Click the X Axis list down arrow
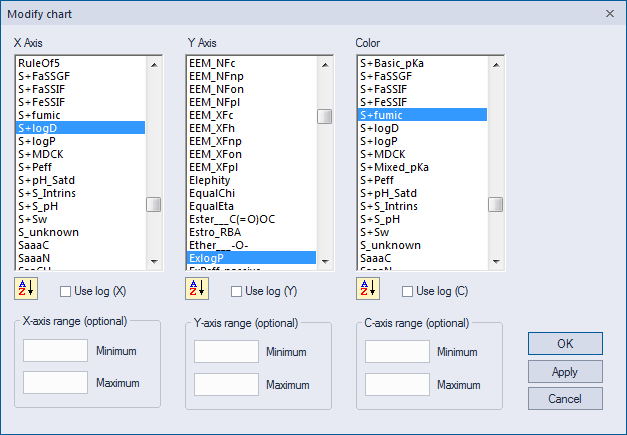 [154, 261]
